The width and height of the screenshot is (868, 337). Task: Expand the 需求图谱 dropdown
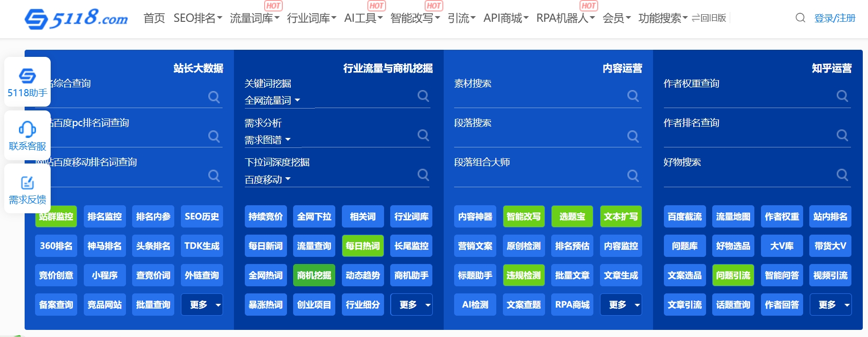[268, 140]
